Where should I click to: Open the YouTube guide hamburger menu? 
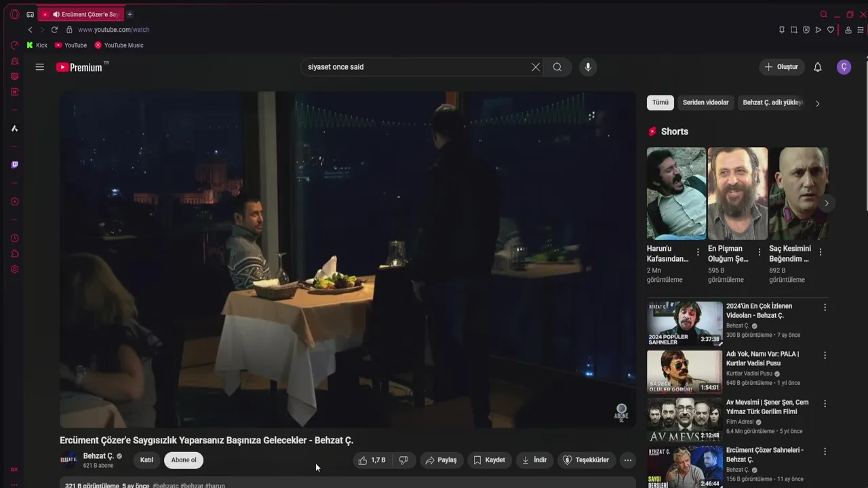[40, 67]
